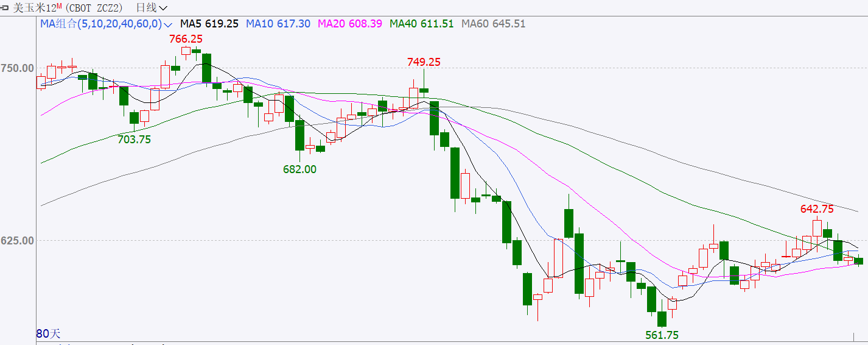The width and height of the screenshot is (868, 345).
Task: Click the 80天 range indicator
Action: click(49, 333)
